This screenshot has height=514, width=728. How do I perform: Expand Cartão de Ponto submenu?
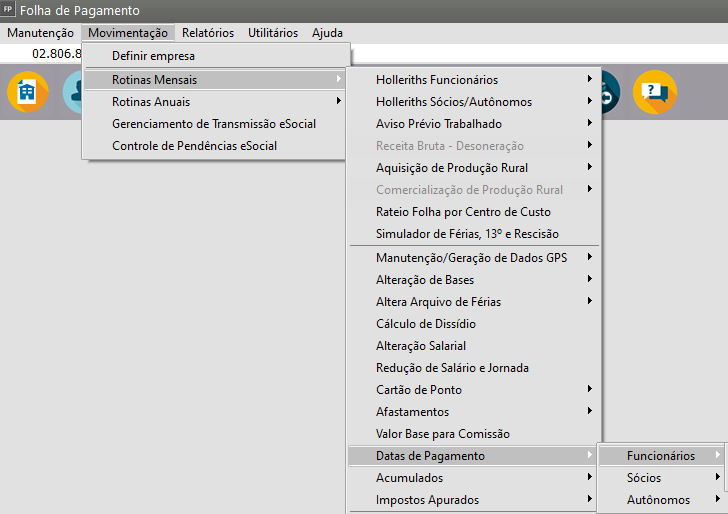(x=418, y=390)
